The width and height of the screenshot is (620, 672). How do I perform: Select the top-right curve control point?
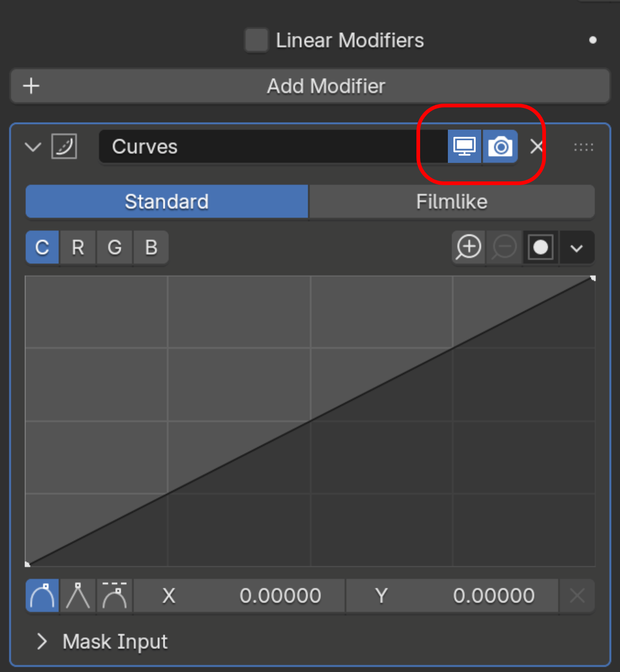(593, 278)
